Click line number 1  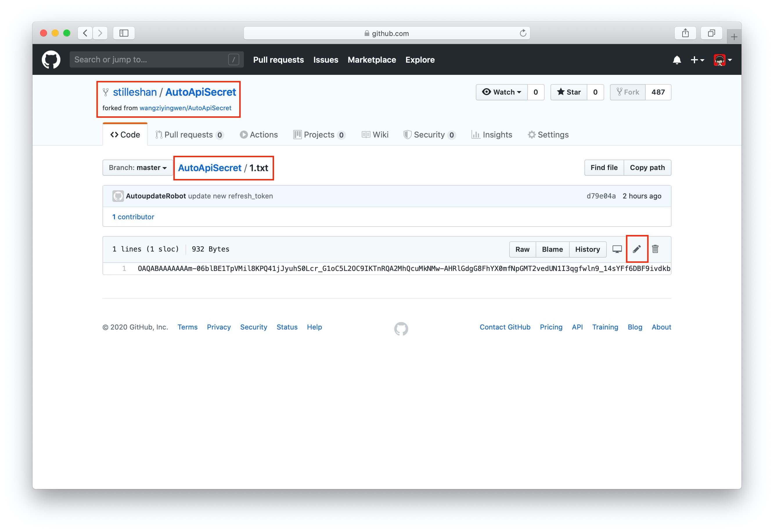(x=124, y=269)
